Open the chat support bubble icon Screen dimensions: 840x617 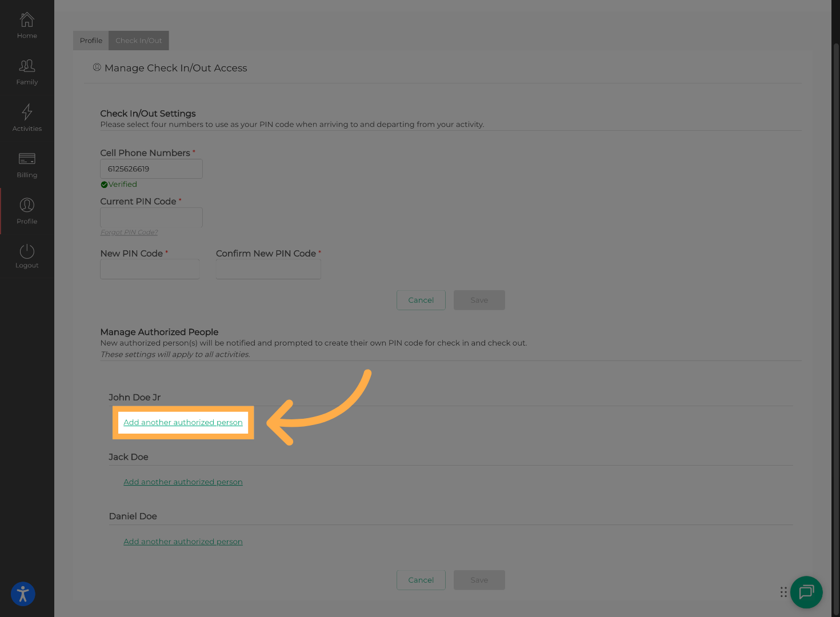coord(806,592)
